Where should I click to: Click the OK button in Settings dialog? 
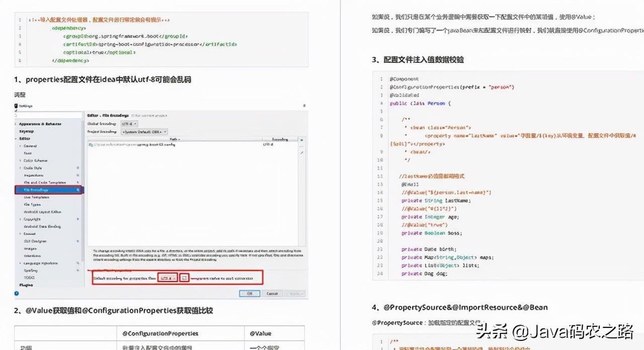249,293
